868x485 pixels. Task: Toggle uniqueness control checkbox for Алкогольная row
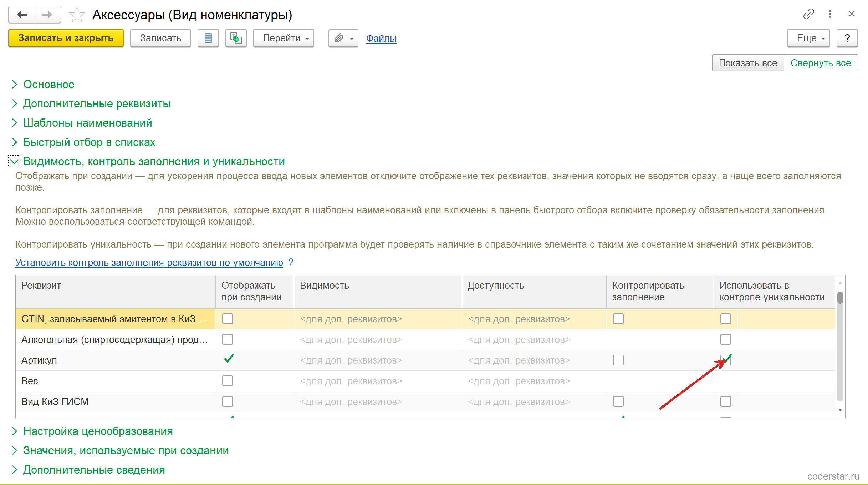726,339
